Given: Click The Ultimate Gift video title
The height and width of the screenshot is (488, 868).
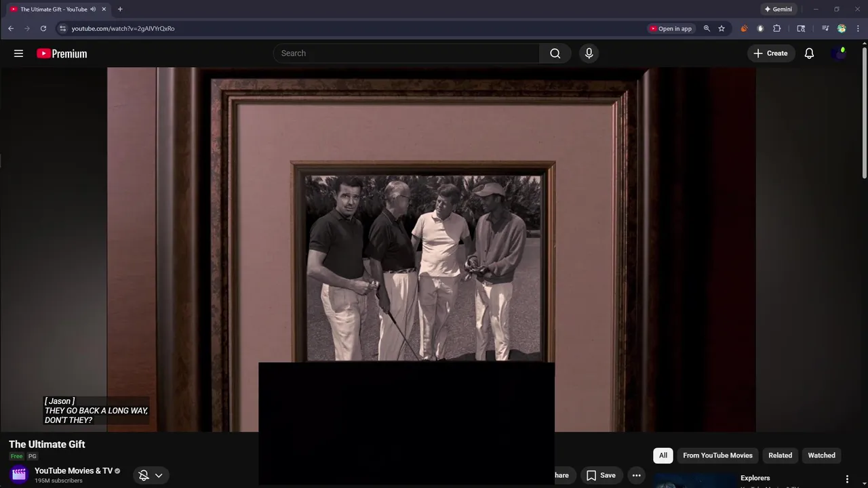Looking at the screenshot, I should pyautogui.click(x=47, y=445).
